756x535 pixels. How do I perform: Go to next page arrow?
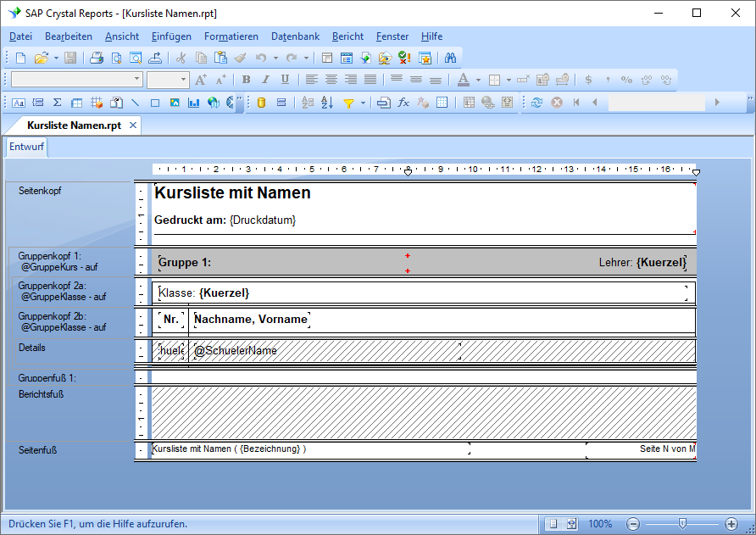click(717, 103)
